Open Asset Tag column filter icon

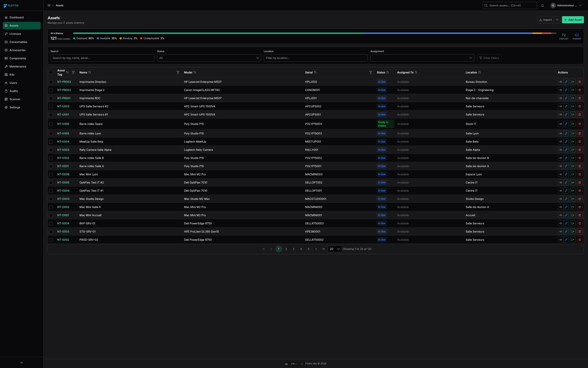(73, 73)
